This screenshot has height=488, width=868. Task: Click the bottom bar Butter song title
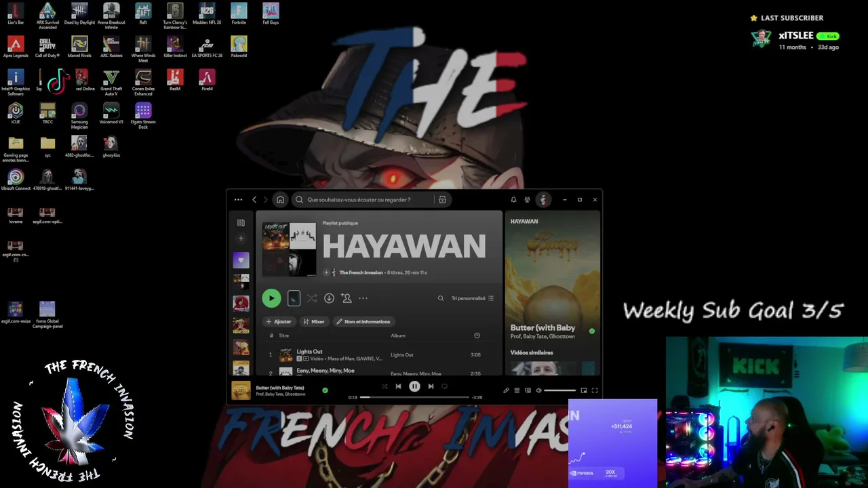(280, 388)
